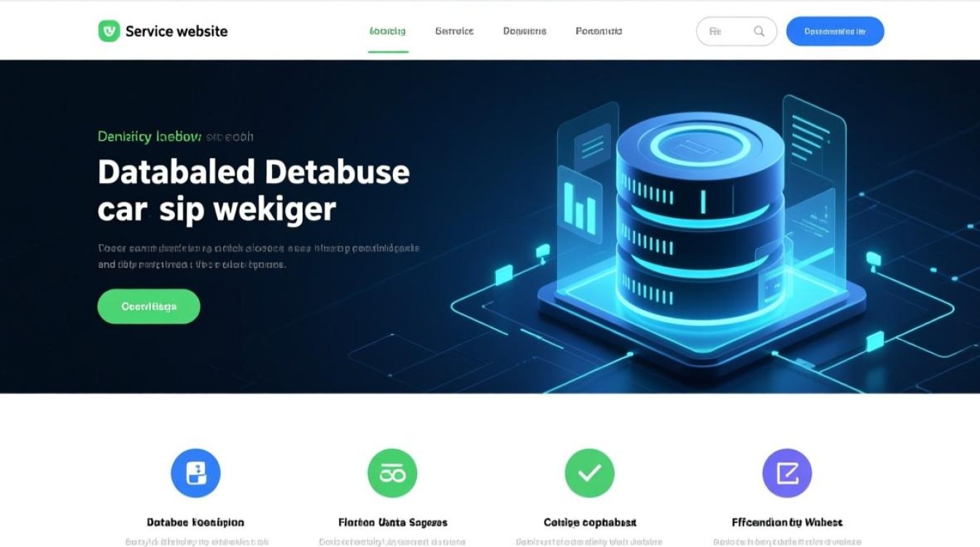The height and width of the screenshot is (547, 980).
Task: Open the feature title under blue icon
Action: 195,522
